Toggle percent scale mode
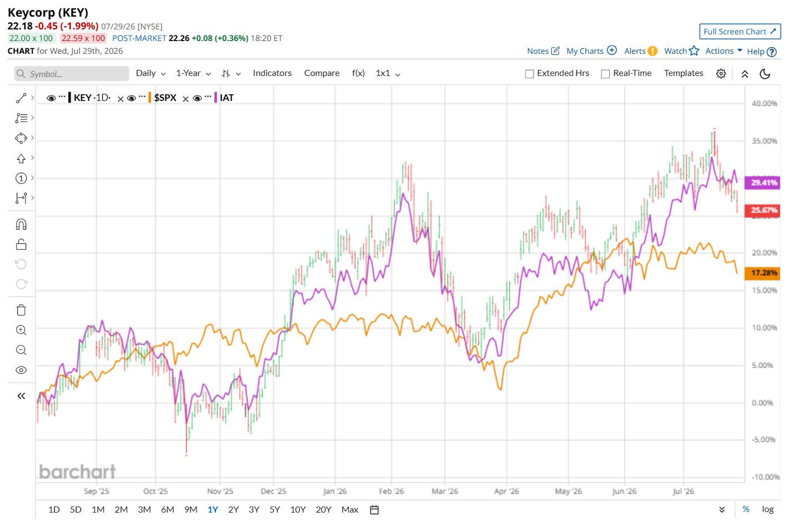 (x=746, y=509)
